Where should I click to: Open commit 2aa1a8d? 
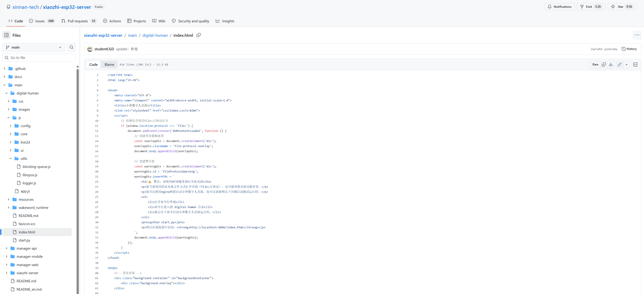(x=596, y=49)
